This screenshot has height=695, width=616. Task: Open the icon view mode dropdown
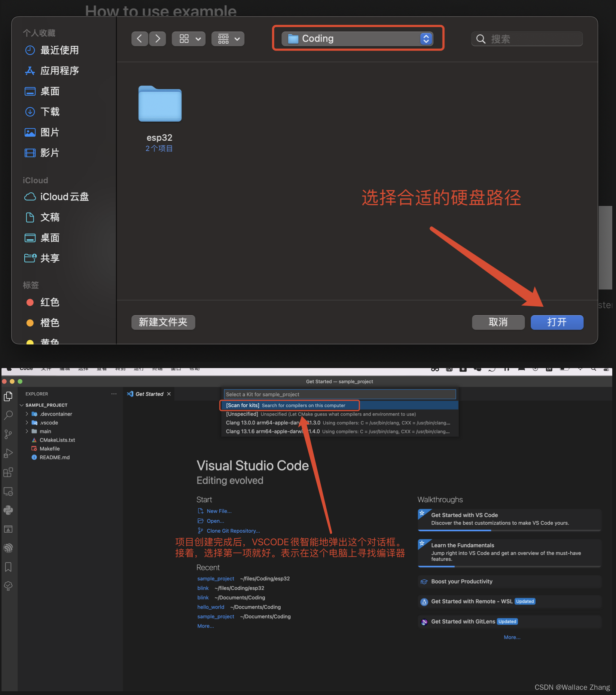point(189,39)
